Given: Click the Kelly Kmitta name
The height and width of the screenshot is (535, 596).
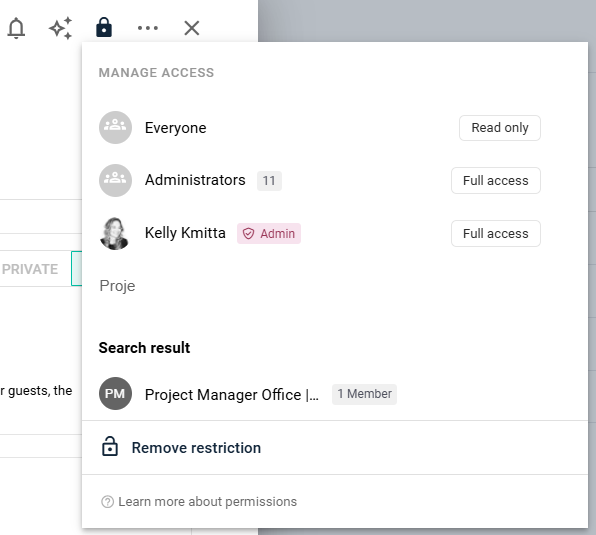Looking at the screenshot, I should coord(185,233).
